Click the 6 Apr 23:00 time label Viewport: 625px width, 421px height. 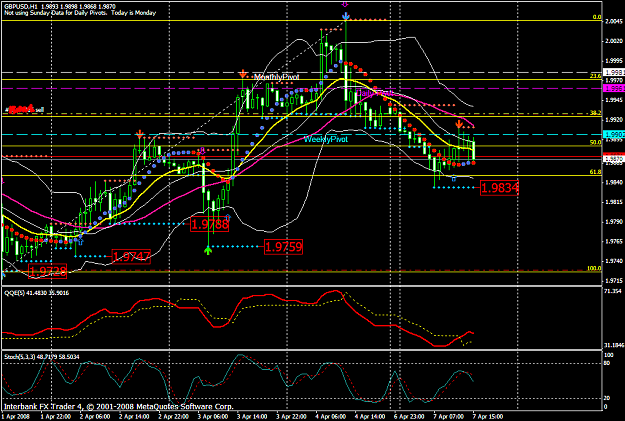coord(409,417)
